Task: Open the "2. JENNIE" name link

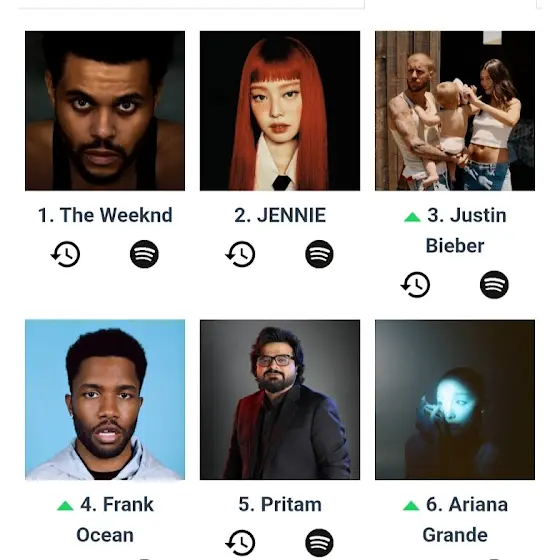Action: tap(280, 215)
